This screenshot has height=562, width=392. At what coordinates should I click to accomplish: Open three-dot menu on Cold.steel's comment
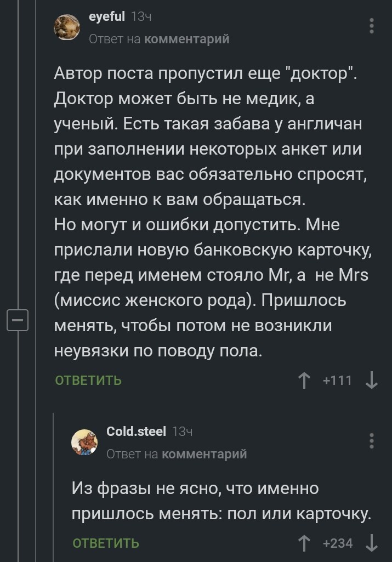pyautogui.click(x=372, y=441)
